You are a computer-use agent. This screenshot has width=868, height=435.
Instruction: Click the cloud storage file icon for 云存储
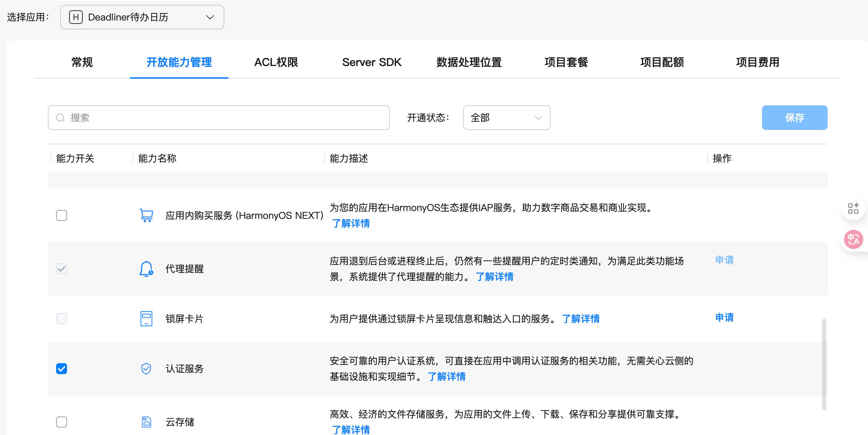(x=146, y=422)
